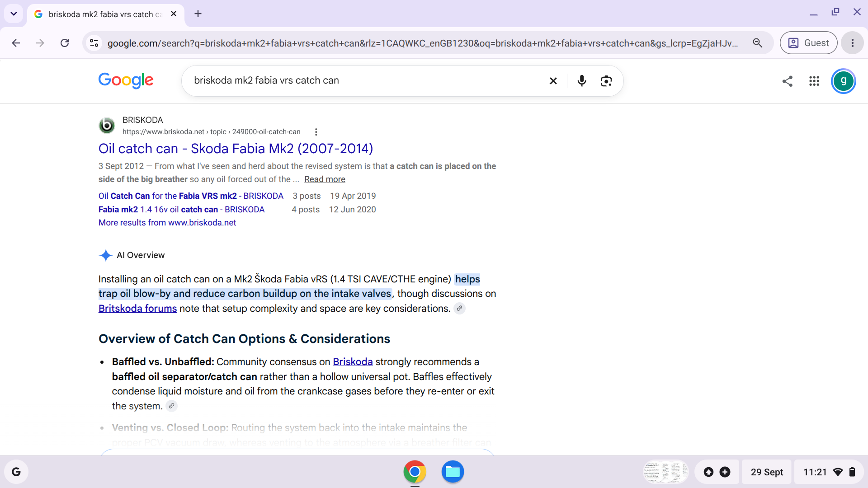
Task: Click the AI Overview sparkle icon
Action: pos(106,255)
